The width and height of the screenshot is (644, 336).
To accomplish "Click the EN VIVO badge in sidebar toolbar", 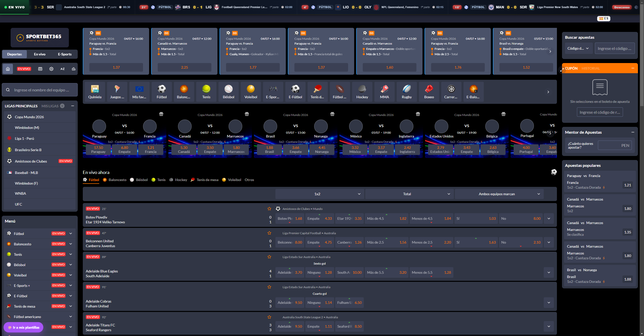I will [24, 69].
